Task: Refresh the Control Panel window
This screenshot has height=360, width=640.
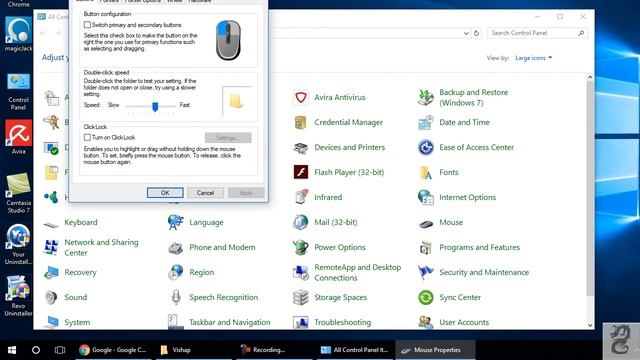Action: pyautogui.click(x=476, y=33)
